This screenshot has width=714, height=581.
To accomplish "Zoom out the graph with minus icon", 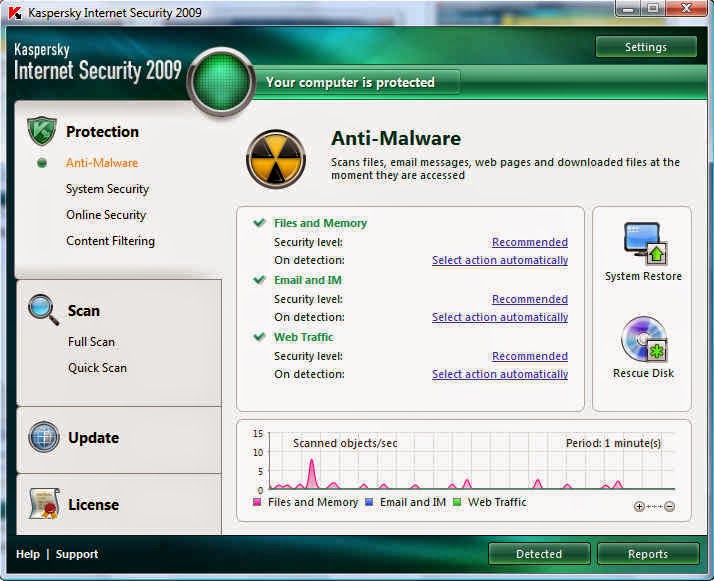I will point(669,506).
